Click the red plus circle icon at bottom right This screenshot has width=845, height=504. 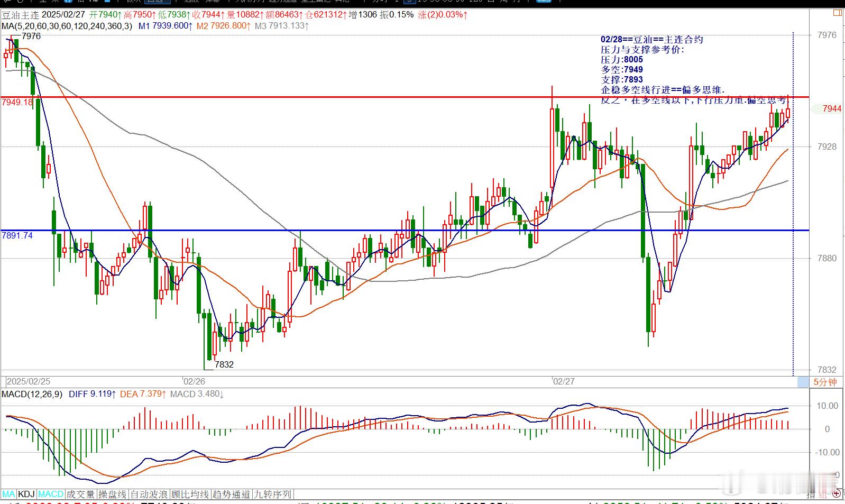[x=836, y=493]
